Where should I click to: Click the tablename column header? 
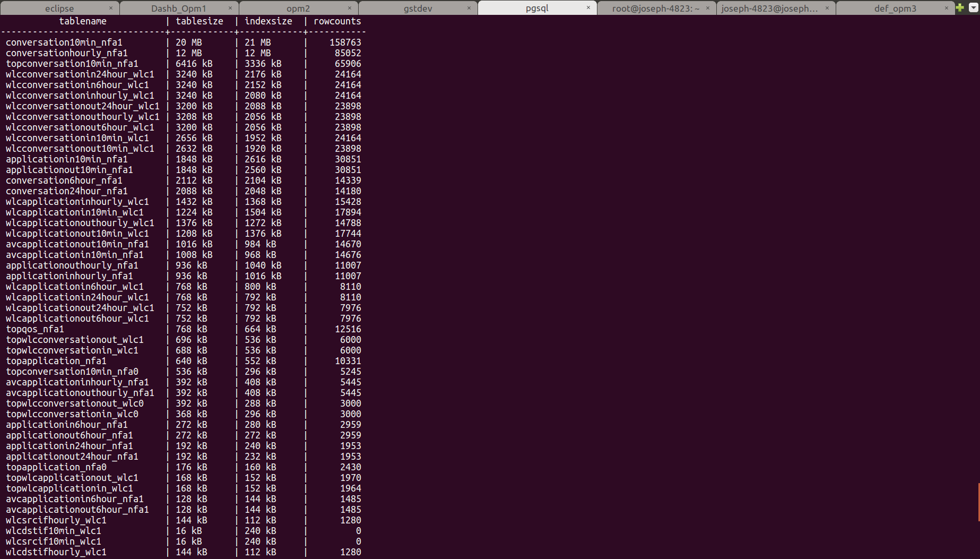(x=83, y=21)
